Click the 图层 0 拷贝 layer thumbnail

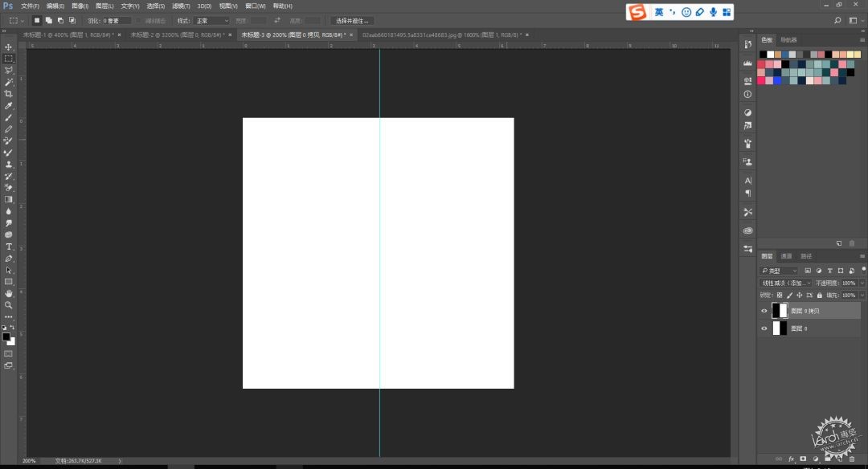tap(780, 311)
